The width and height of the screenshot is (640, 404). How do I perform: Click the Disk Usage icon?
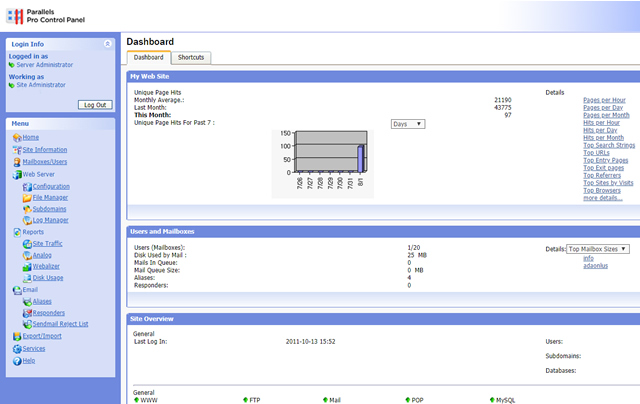pyautogui.click(x=26, y=279)
